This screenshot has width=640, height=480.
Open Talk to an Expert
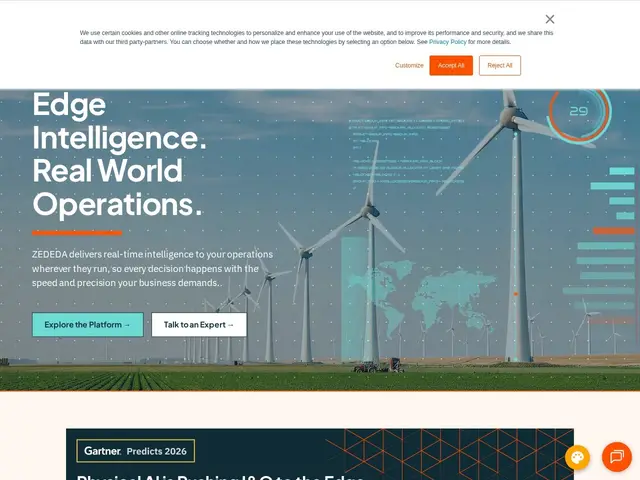tap(199, 324)
